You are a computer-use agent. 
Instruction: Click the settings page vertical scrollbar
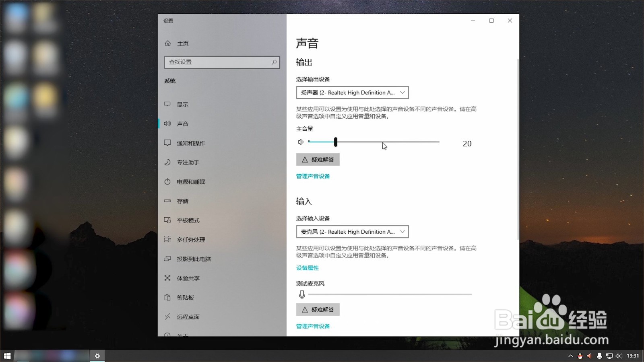tap(518, 149)
